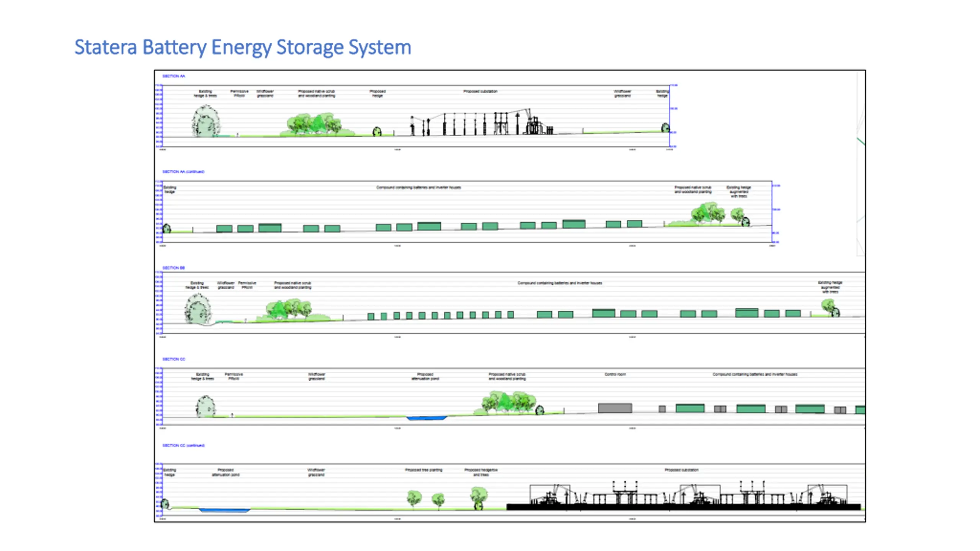Viewport: 980px width, 551px height.
Task: Select the 'SECTION CC' heading label
Action: (173, 359)
